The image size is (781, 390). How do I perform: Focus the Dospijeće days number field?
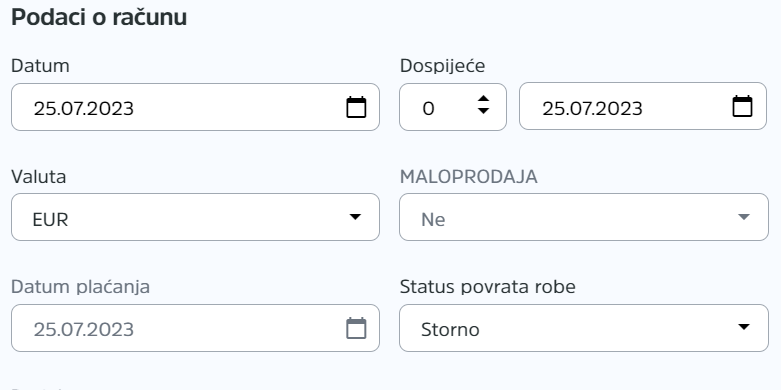(453, 107)
